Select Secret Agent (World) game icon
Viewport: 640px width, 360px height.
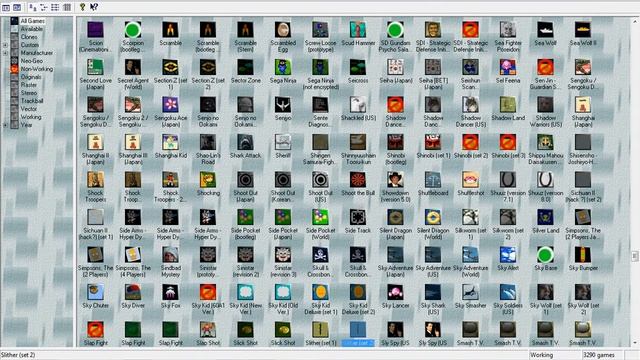point(133,67)
